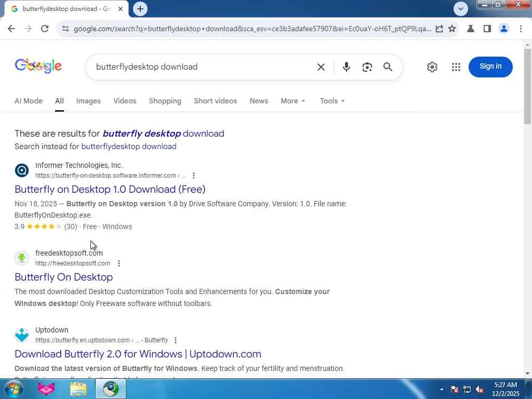
Task: Open Windows Explorer from taskbar
Action: (x=78, y=389)
